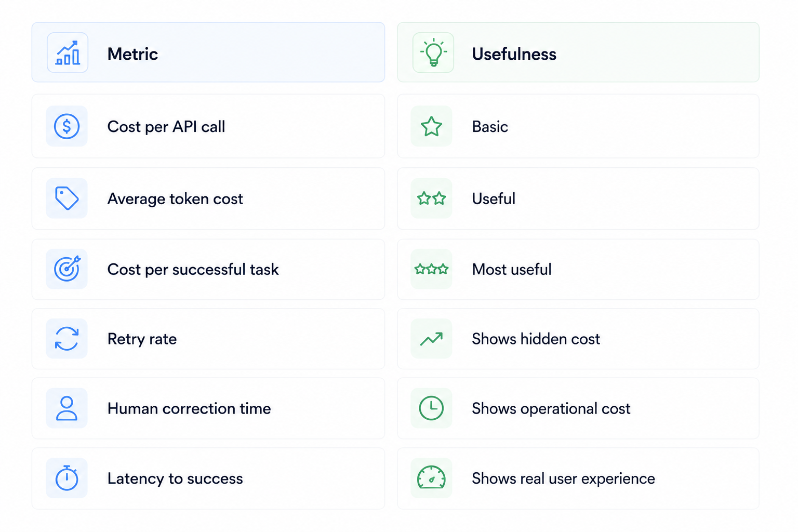798x532 pixels.
Task: Select the triple star icon
Action: pyautogui.click(x=431, y=269)
